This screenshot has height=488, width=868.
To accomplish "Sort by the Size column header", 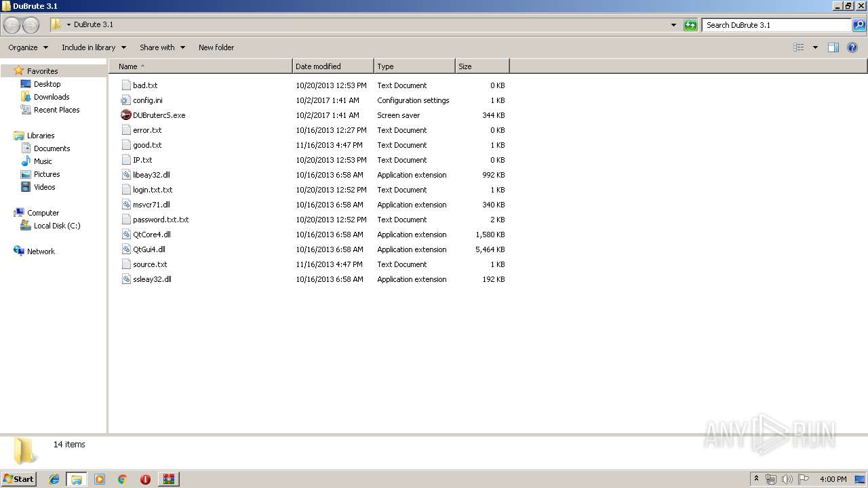I will 482,66.
